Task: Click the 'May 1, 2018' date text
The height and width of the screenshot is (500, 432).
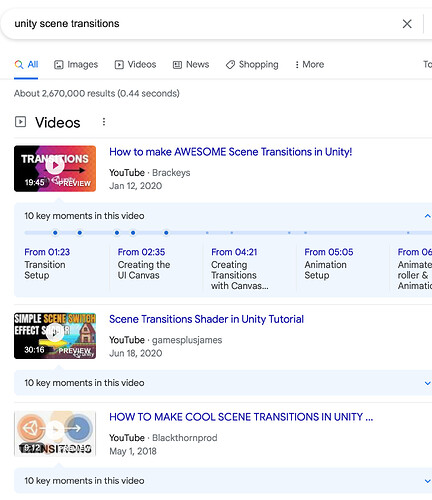Action: 133,451
